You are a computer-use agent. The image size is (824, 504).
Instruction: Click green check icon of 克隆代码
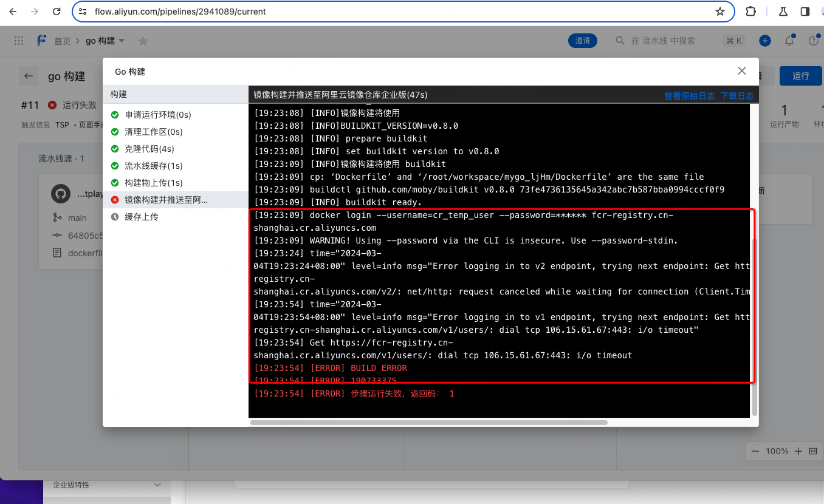[115, 149]
